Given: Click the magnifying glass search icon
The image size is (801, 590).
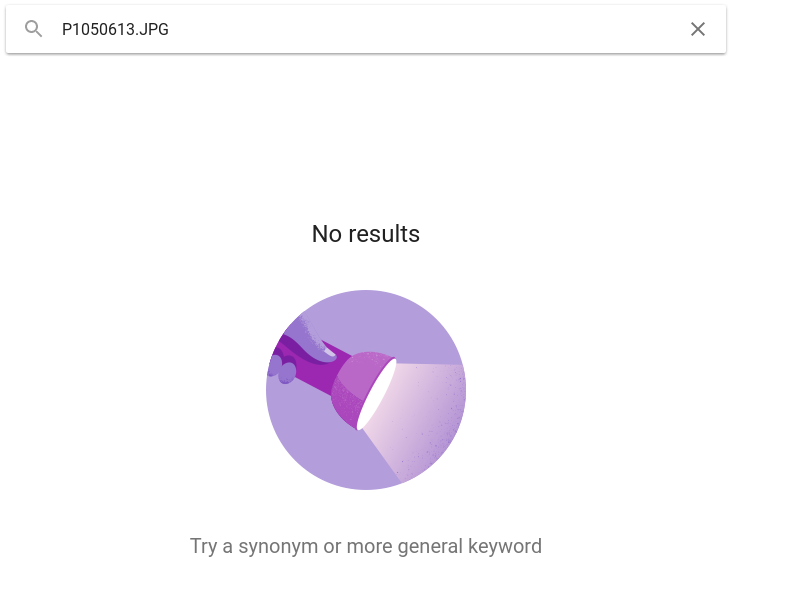Looking at the screenshot, I should (33, 29).
